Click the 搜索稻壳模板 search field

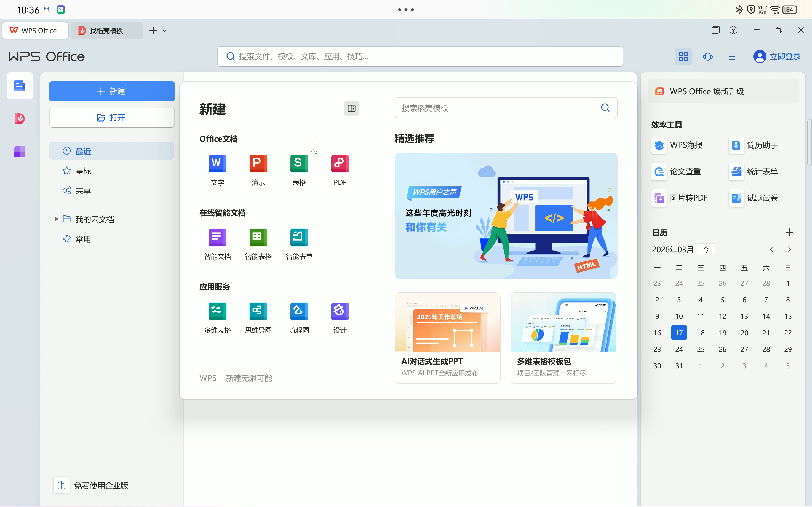pyautogui.click(x=496, y=108)
